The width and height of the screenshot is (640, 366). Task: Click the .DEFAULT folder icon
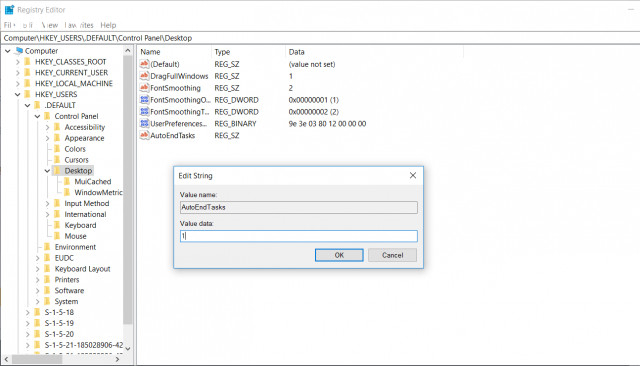37,105
